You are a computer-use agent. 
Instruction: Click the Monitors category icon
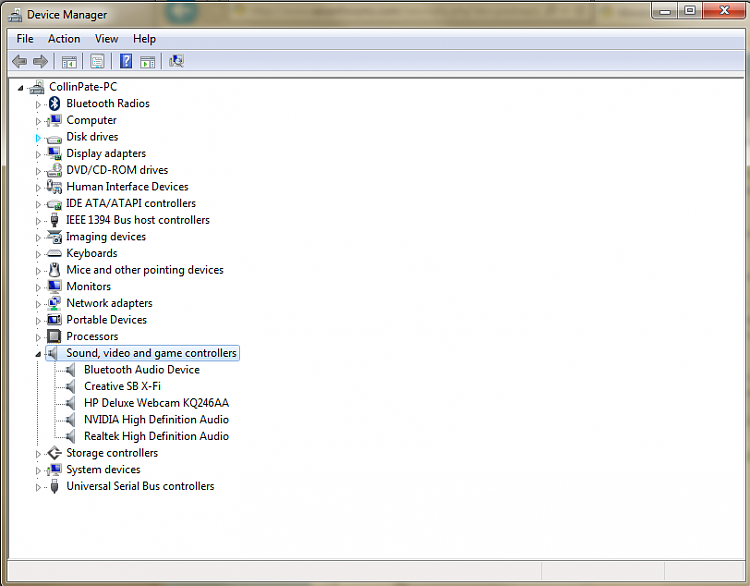(55, 287)
